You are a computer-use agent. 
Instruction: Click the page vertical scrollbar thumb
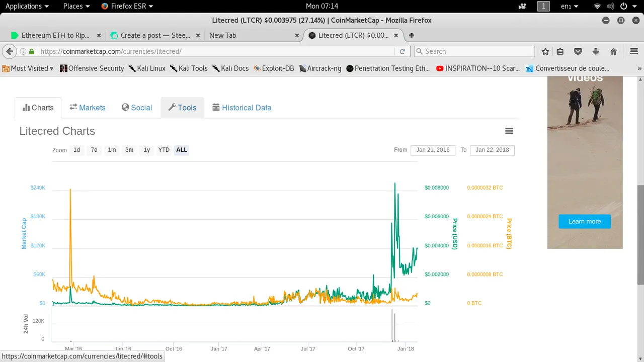tap(640, 235)
